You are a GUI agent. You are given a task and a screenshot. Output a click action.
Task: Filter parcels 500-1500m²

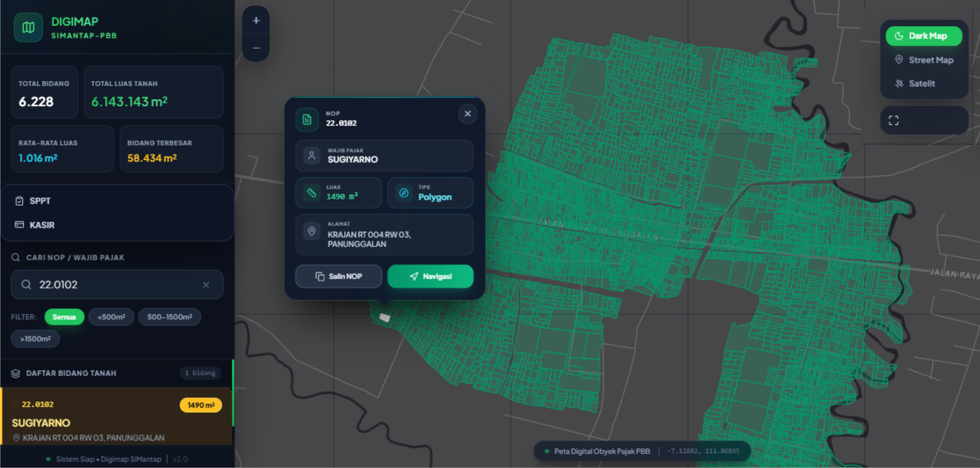click(x=170, y=317)
